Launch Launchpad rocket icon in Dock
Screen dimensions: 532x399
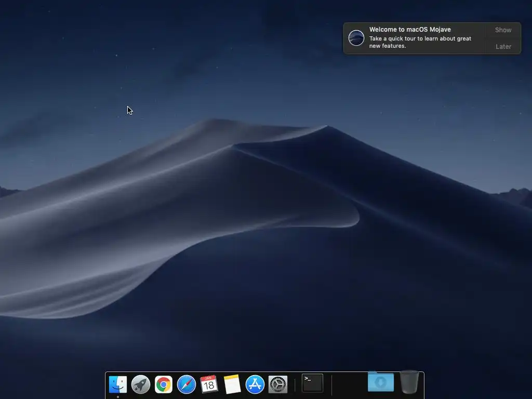141,384
